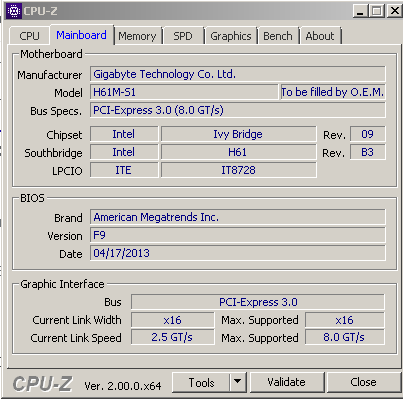Click the Validate button
403x401 pixels.
(x=287, y=382)
